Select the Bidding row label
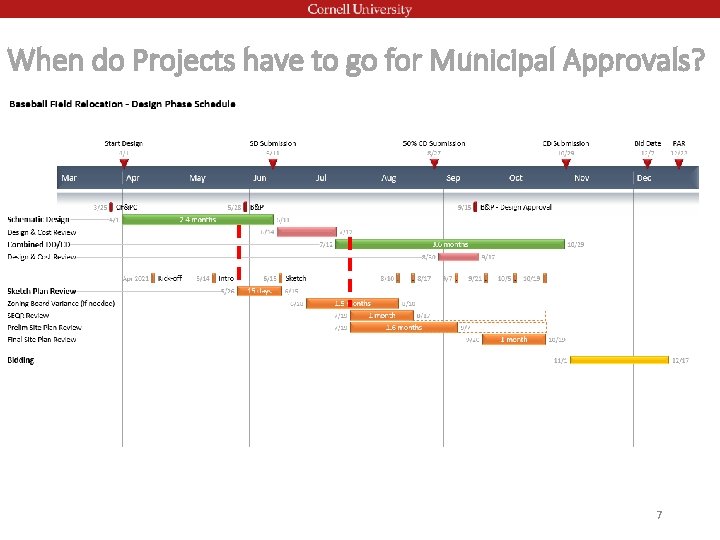Viewport: 720px width, 540px height. tap(21, 360)
